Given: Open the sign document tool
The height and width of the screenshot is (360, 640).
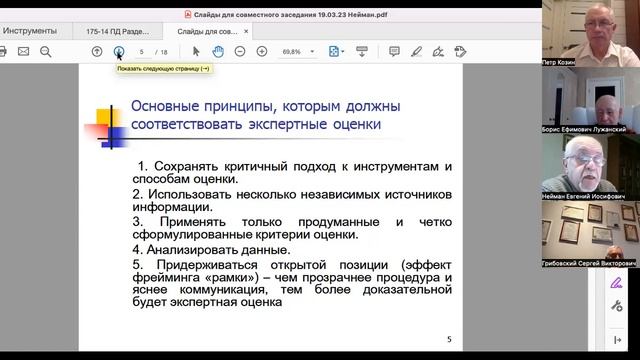Looking at the screenshot, I should 438,51.
